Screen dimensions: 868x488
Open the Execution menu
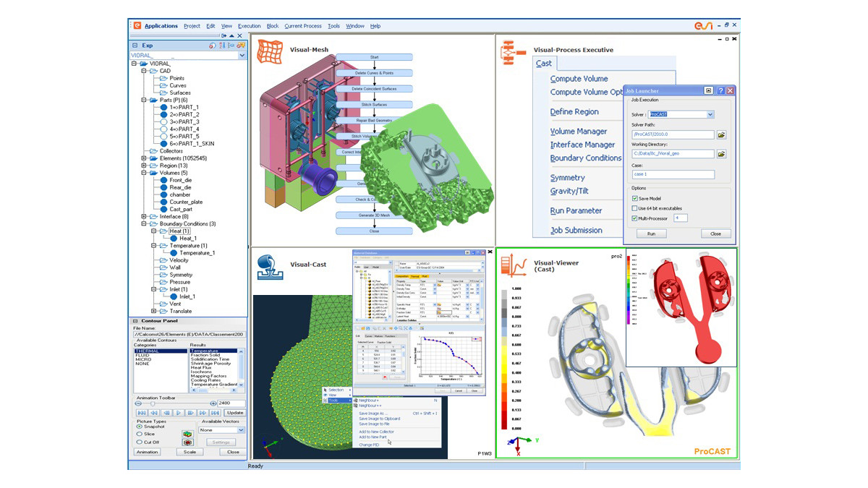tap(249, 26)
